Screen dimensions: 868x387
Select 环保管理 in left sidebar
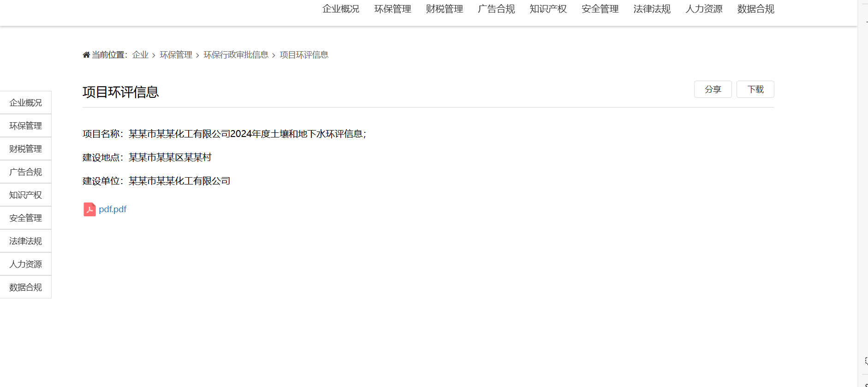(x=25, y=126)
